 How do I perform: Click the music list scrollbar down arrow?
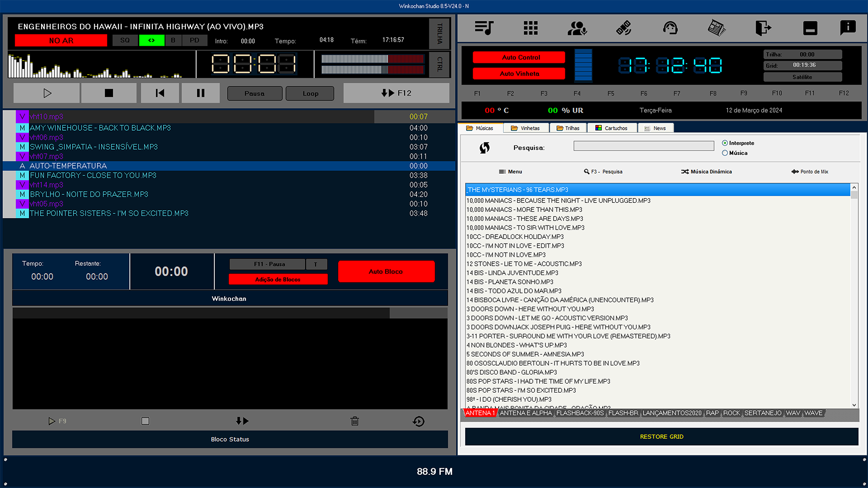pyautogui.click(x=854, y=405)
